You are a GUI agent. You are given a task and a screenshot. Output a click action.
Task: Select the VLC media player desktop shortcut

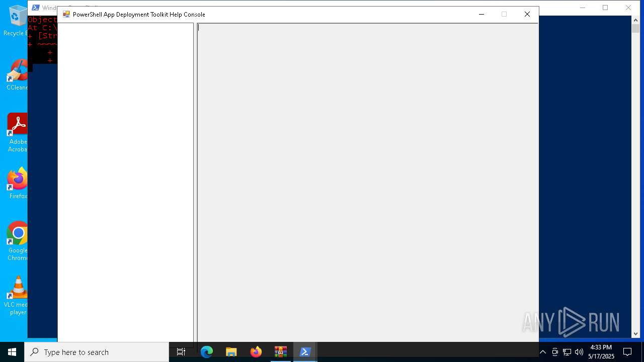point(17,296)
